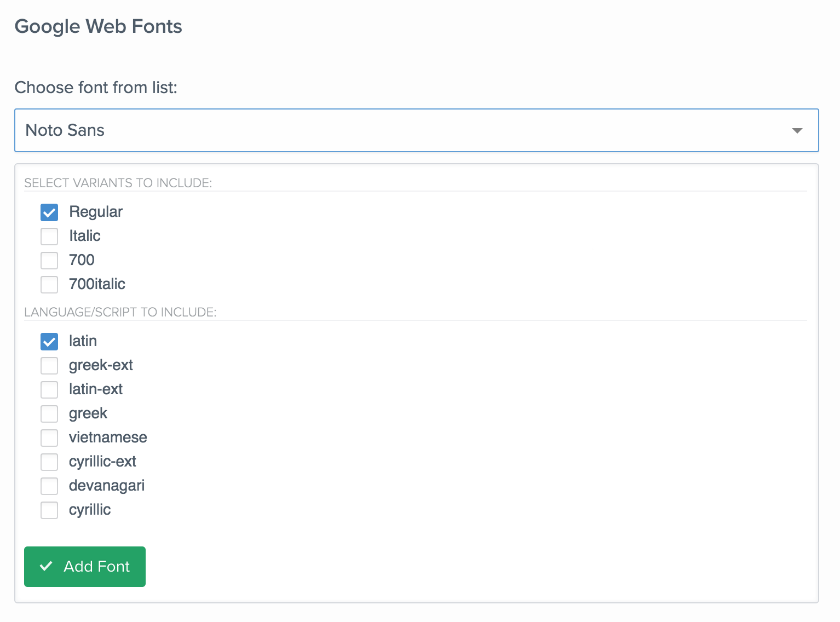This screenshot has height=622, width=840.
Task: Click the 'LANGUAGE/SCRIPT TO INCLUDE:' label
Action: coord(120,312)
